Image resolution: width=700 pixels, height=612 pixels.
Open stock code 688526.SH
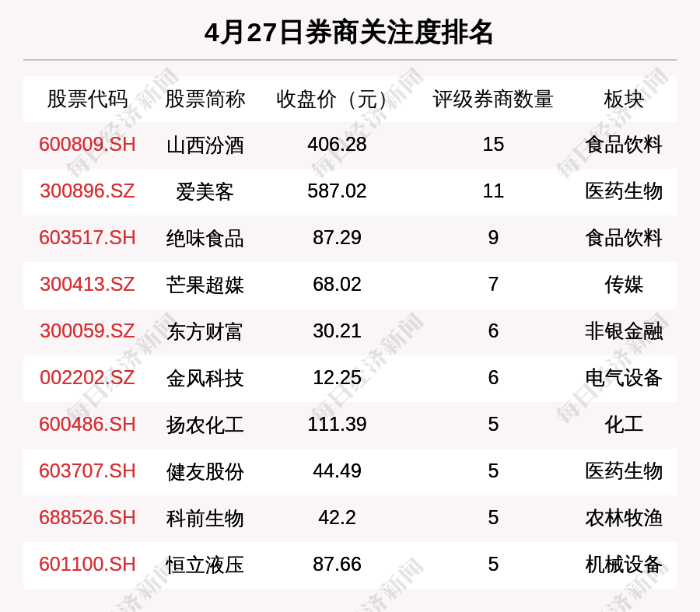tap(87, 518)
